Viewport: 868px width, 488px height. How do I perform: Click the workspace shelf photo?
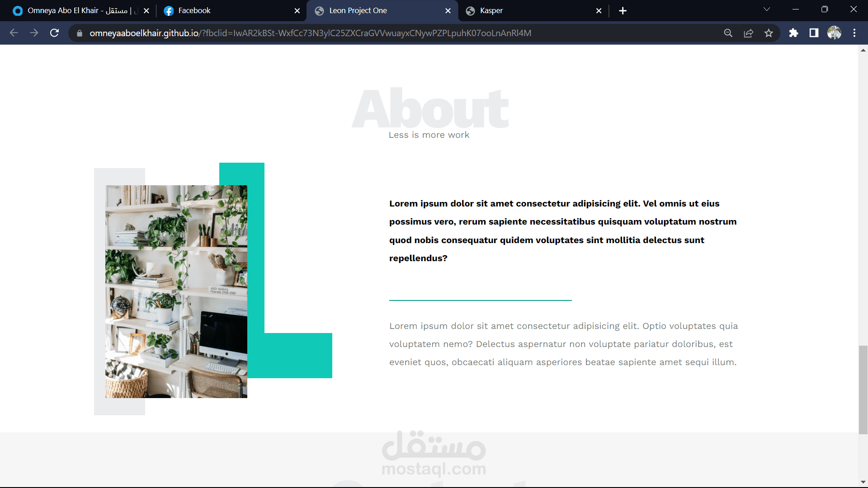(176, 291)
